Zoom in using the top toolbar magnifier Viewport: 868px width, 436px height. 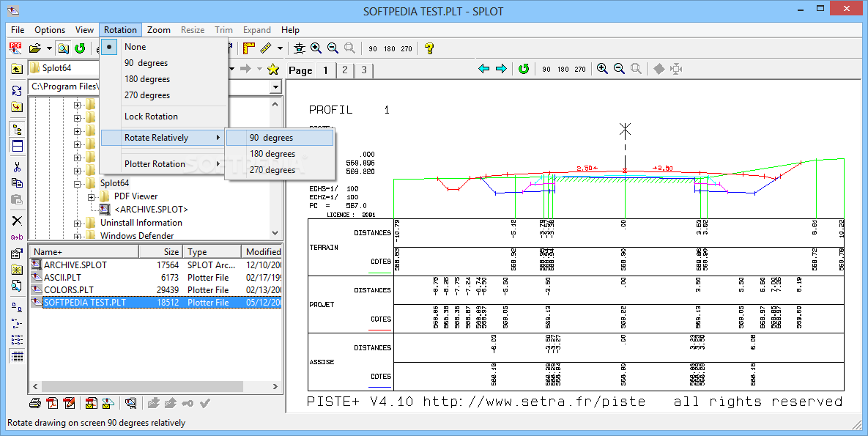(316, 48)
